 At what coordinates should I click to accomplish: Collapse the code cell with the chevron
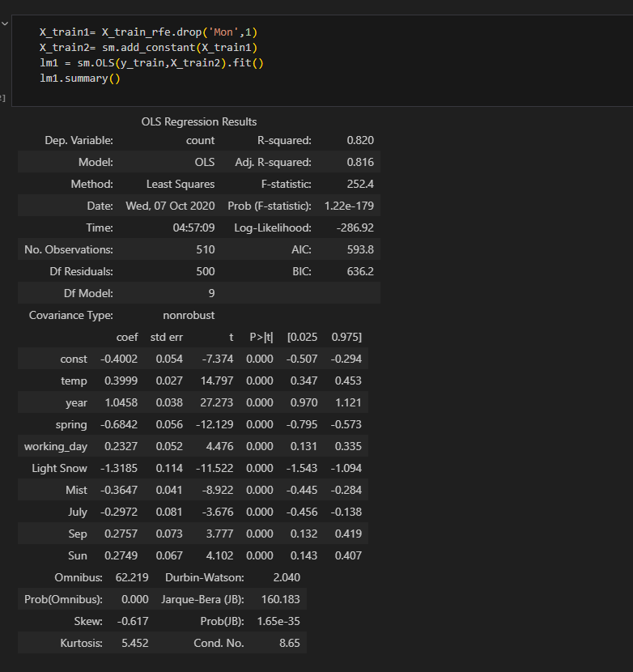(5, 23)
